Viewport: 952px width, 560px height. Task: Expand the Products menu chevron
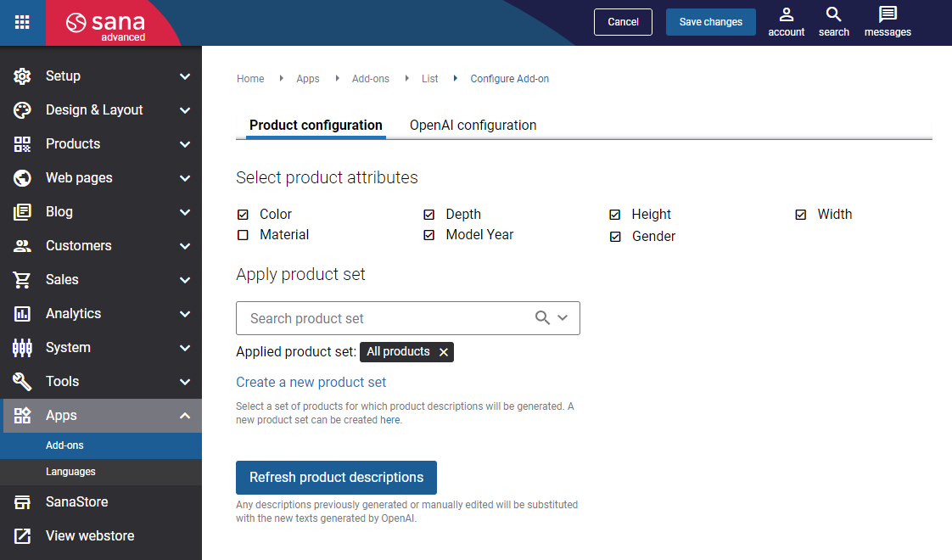pyautogui.click(x=185, y=144)
